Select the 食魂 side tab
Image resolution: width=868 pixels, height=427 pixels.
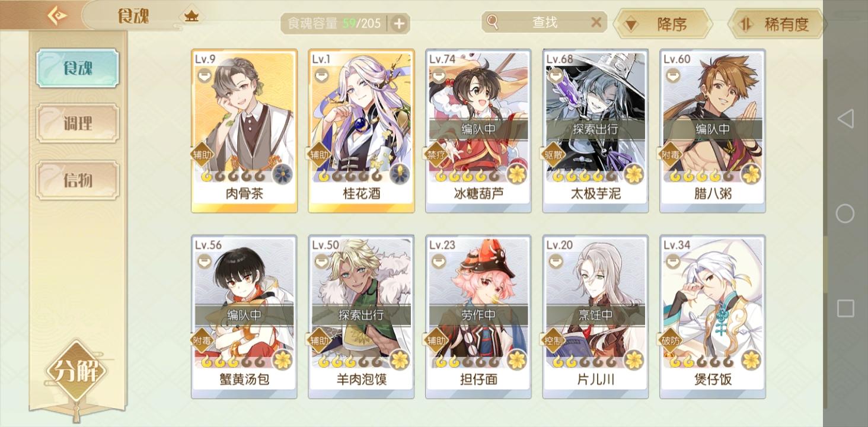(77, 68)
